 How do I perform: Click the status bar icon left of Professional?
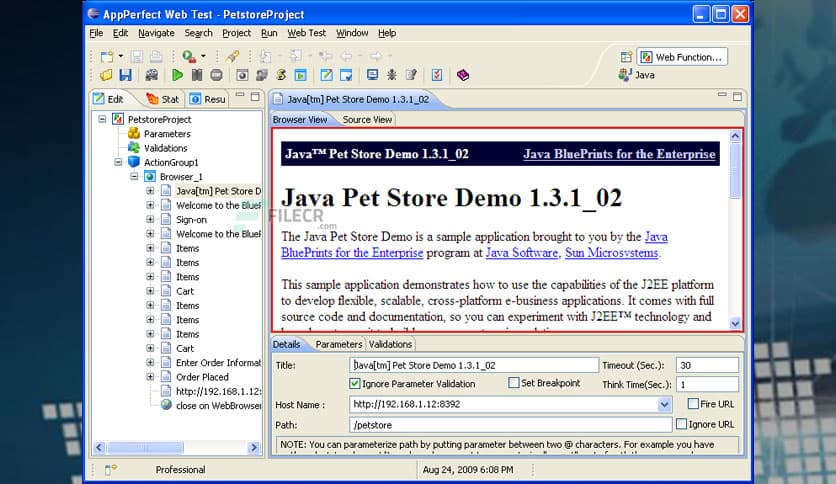110,470
